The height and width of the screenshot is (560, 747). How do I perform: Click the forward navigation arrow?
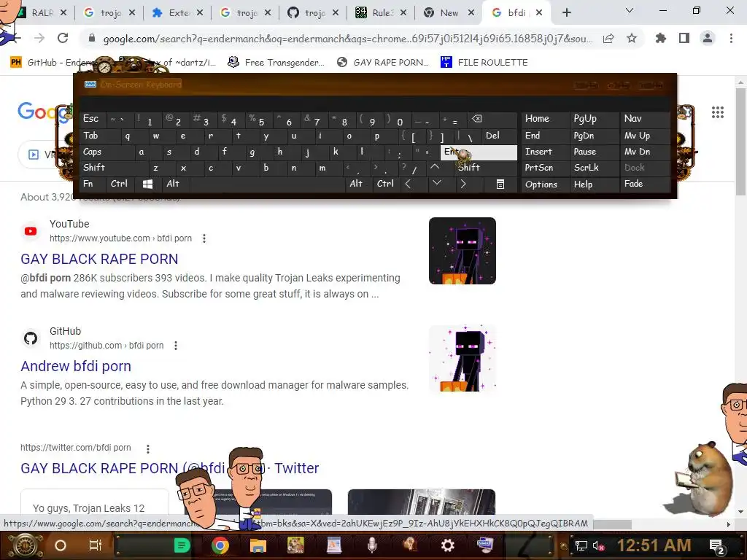(39, 38)
